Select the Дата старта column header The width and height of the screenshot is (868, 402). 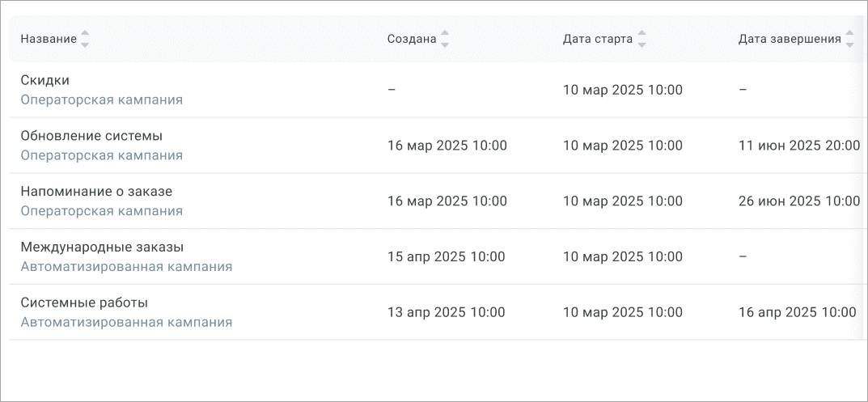click(x=598, y=39)
